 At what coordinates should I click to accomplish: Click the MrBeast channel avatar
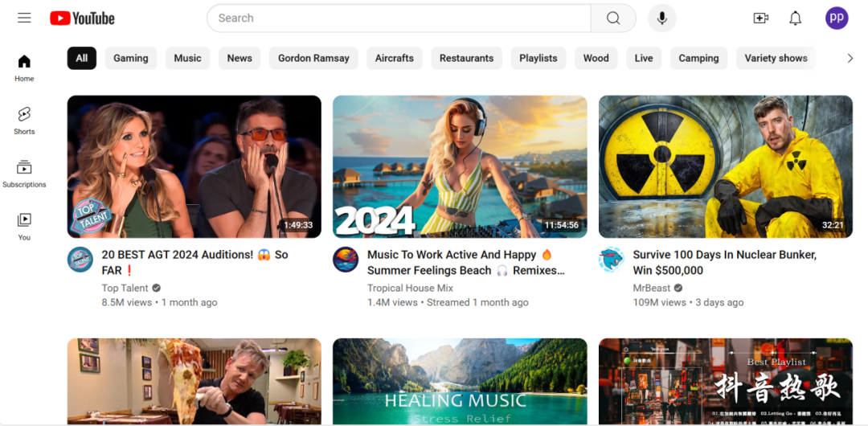coord(611,260)
